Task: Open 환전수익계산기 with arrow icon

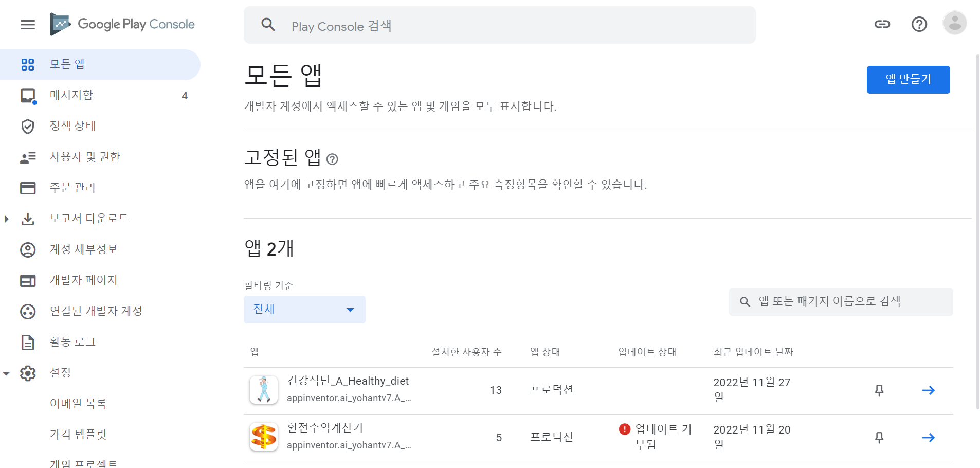Action: [929, 438]
